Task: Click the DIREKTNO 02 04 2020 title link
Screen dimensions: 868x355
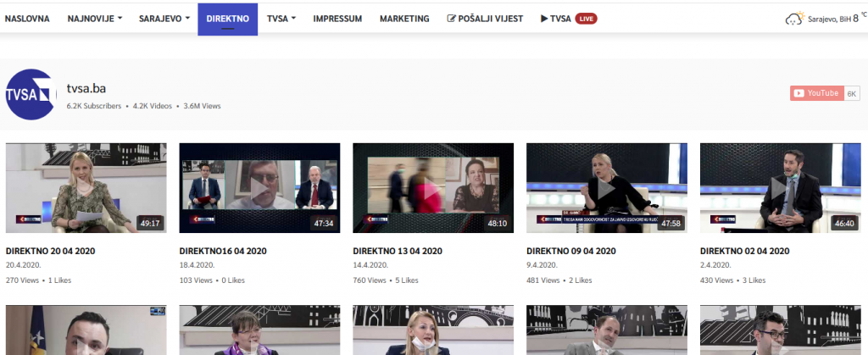Action: click(744, 252)
